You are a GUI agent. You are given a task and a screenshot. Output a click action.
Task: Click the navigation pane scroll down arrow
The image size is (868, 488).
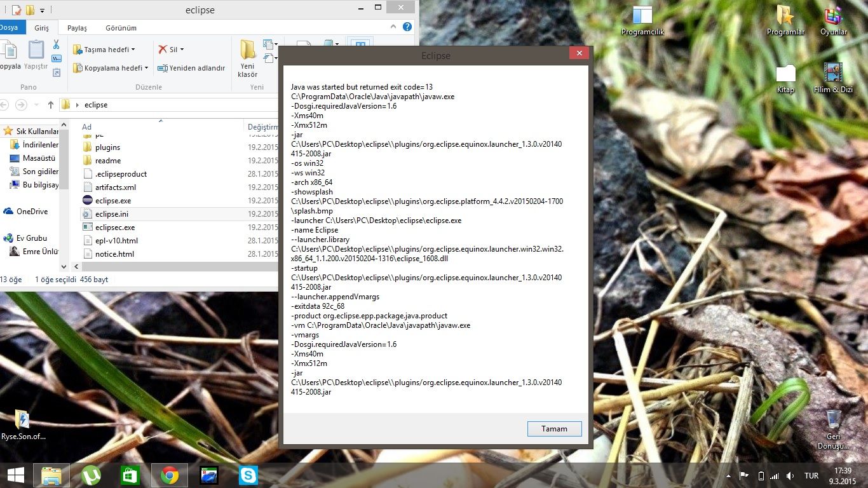(x=64, y=268)
